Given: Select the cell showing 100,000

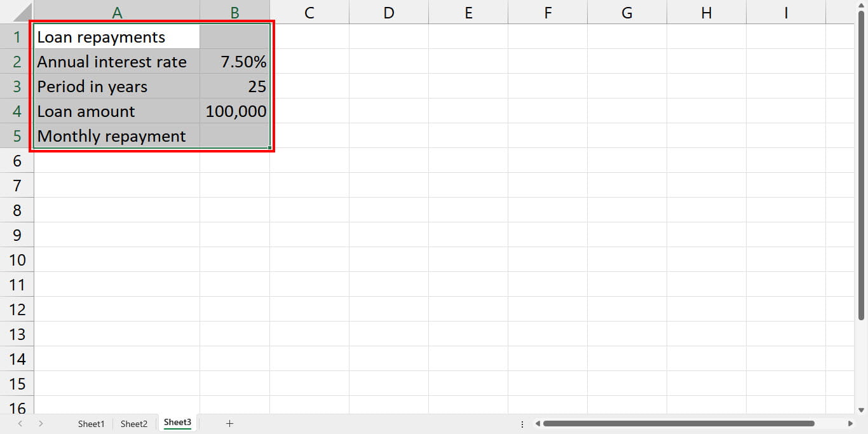Looking at the screenshot, I should coord(234,111).
